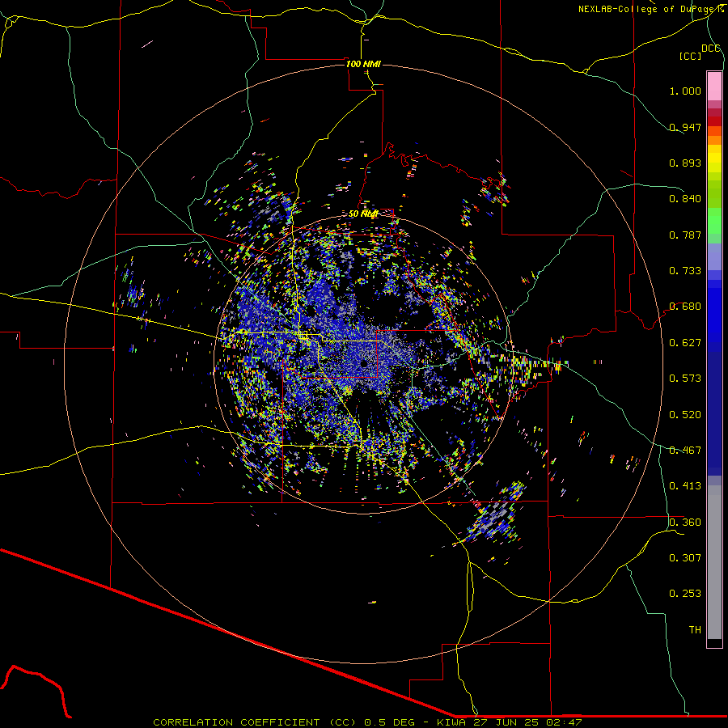Click the 0.680 scale value
Screen dimensions: 728x728
pos(685,307)
